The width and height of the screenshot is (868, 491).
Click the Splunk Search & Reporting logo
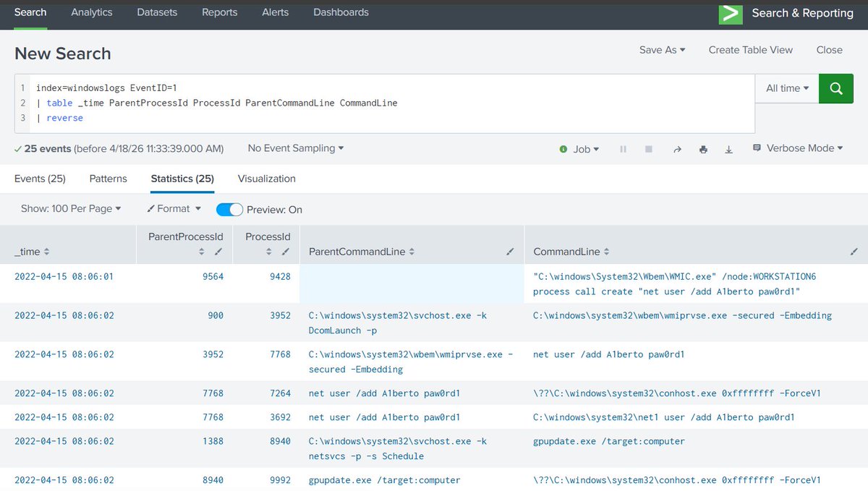tap(731, 12)
